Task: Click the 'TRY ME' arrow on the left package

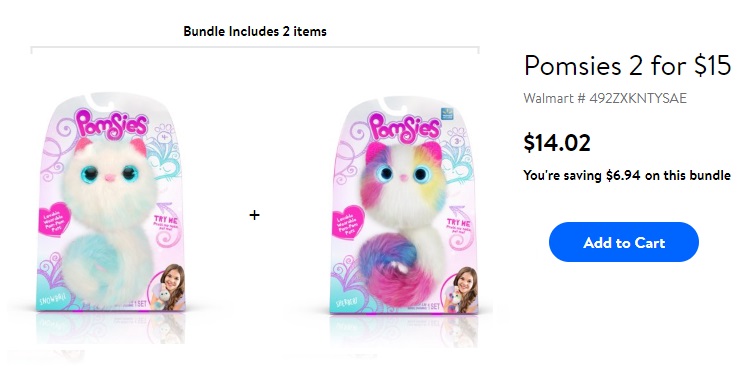Action: [x=167, y=223]
